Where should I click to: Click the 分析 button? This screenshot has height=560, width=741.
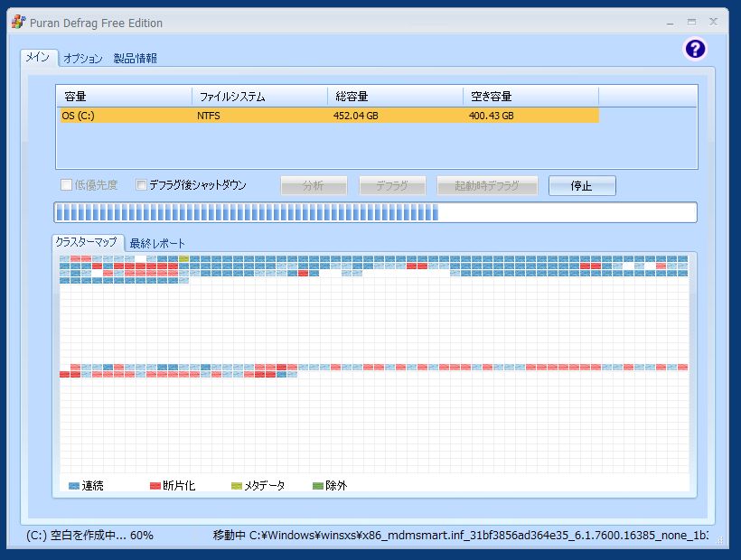point(314,185)
